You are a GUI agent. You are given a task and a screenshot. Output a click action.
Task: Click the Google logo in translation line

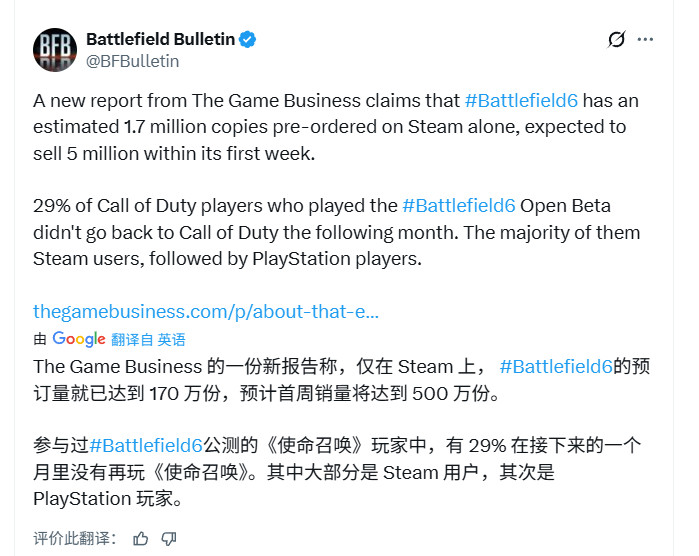79,339
